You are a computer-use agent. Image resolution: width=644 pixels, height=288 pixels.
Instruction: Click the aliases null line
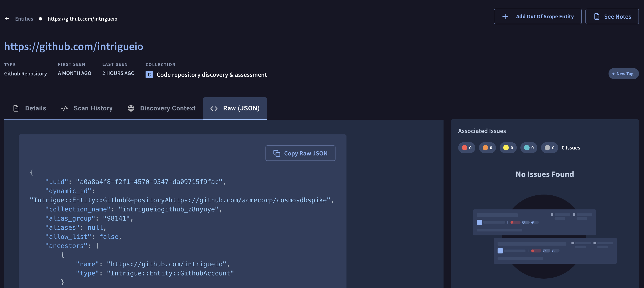pos(76,228)
